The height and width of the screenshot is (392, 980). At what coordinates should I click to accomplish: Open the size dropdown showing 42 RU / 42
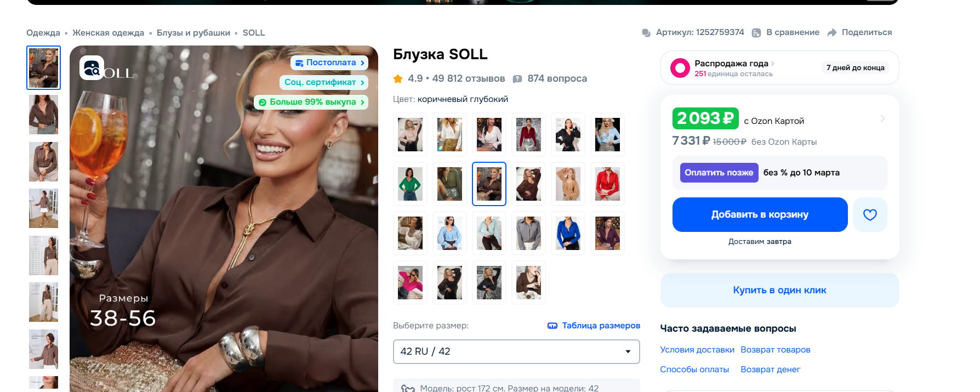coord(516,351)
